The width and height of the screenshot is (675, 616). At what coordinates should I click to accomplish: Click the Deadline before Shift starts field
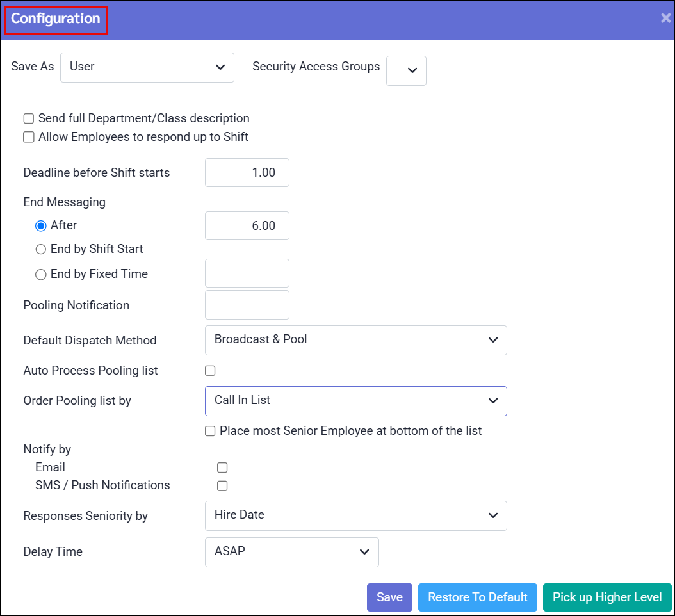click(x=247, y=173)
